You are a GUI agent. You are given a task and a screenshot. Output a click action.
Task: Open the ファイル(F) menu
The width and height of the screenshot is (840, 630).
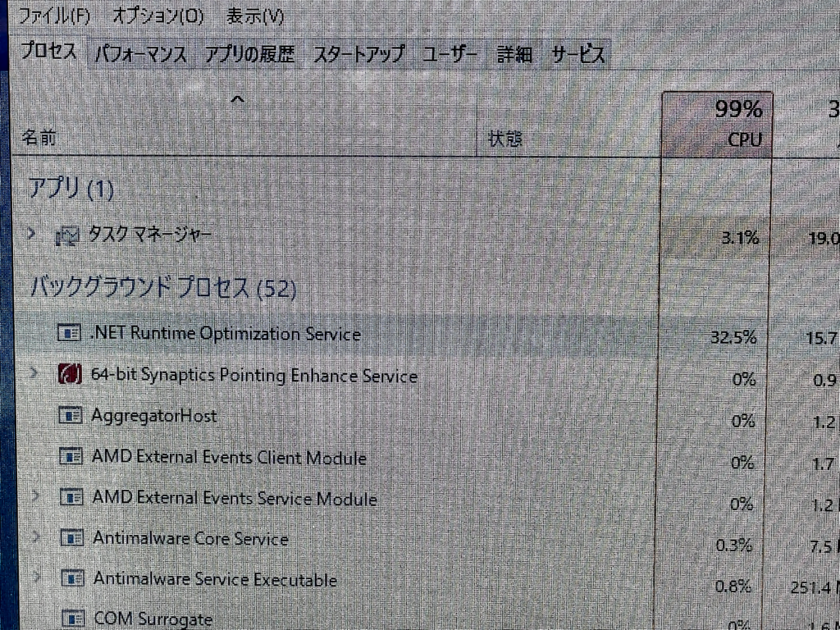point(54,16)
